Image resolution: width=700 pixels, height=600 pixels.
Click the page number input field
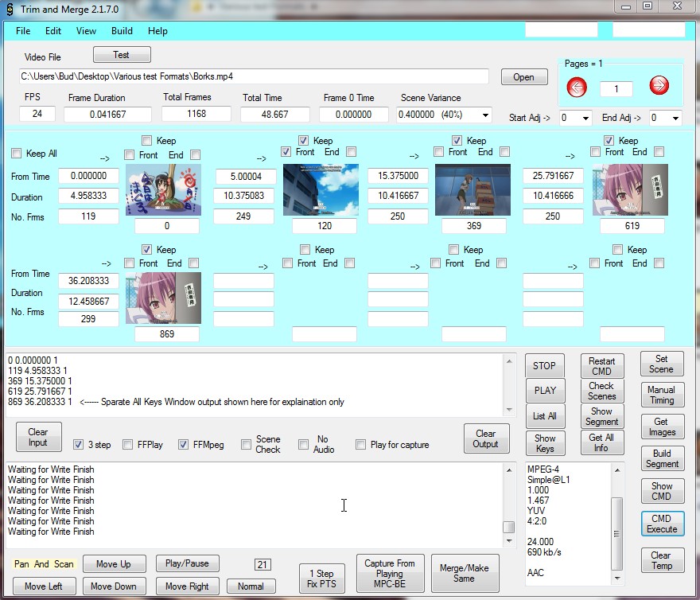pos(616,89)
